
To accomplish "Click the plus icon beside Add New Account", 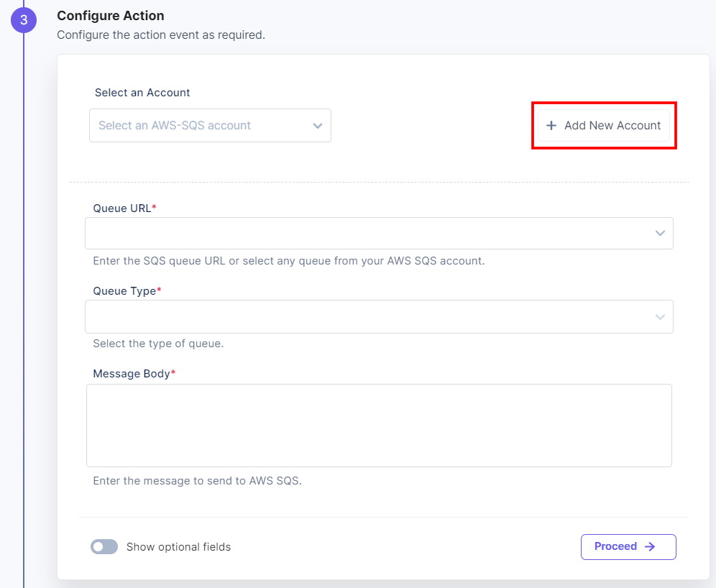I will click(x=551, y=126).
